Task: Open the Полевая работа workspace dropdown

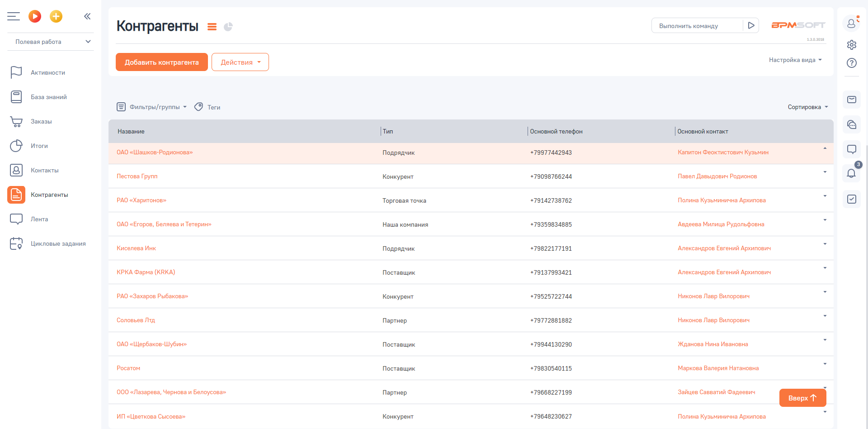Action: 51,42
